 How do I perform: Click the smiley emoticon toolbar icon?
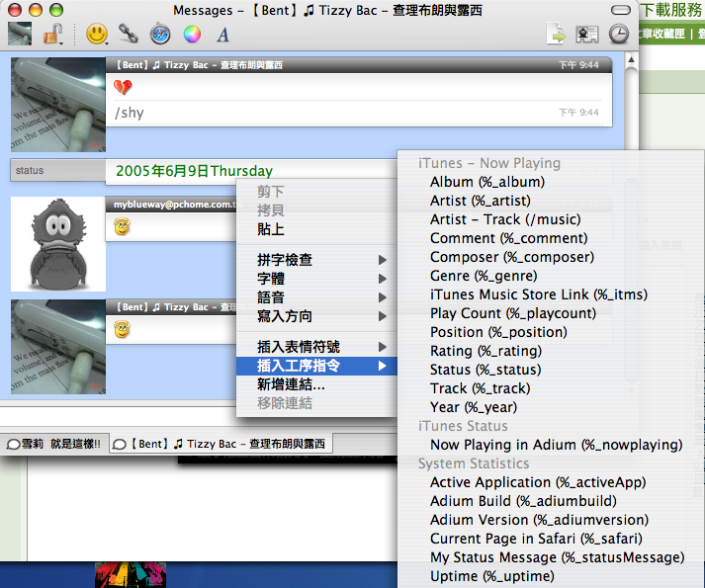click(x=97, y=34)
